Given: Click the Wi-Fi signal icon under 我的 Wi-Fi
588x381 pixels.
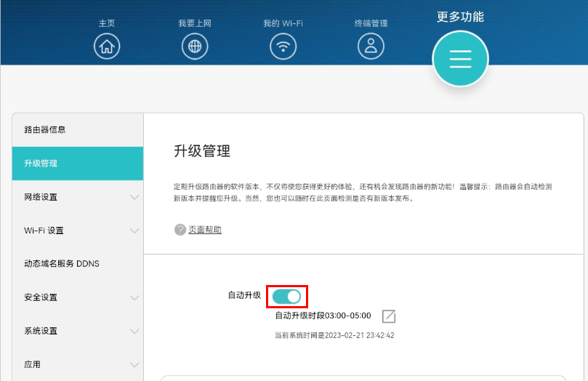Looking at the screenshot, I should (283, 47).
